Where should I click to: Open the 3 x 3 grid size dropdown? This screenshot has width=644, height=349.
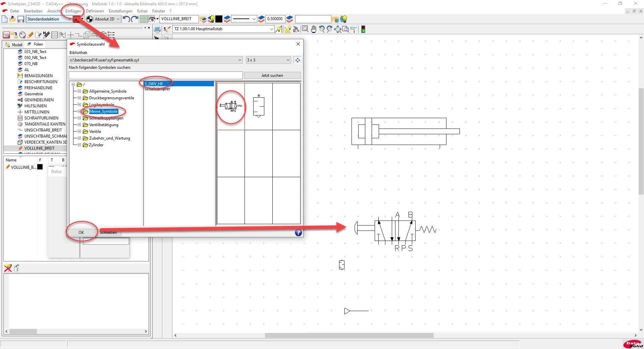click(x=268, y=60)
